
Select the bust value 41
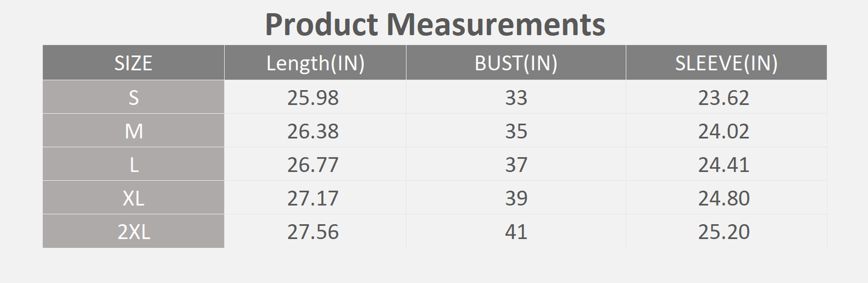coord(516,232)
